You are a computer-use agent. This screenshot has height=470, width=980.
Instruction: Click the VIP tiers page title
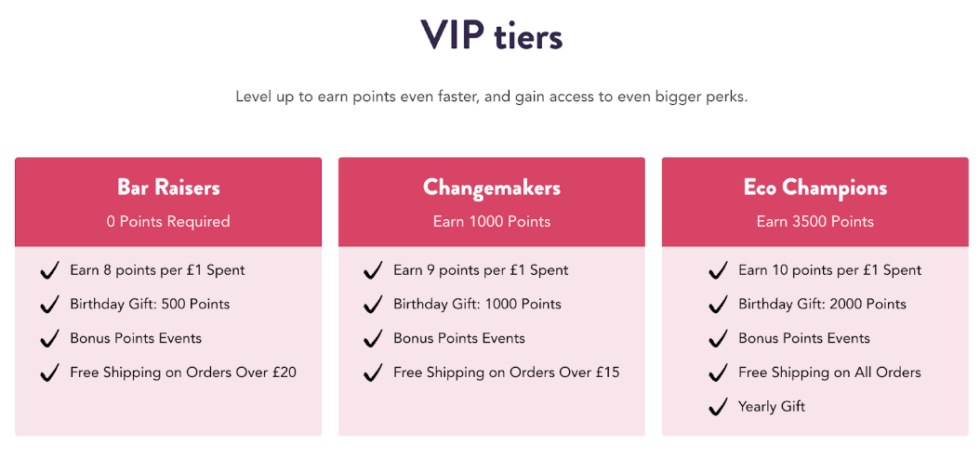tap(491, 35)
